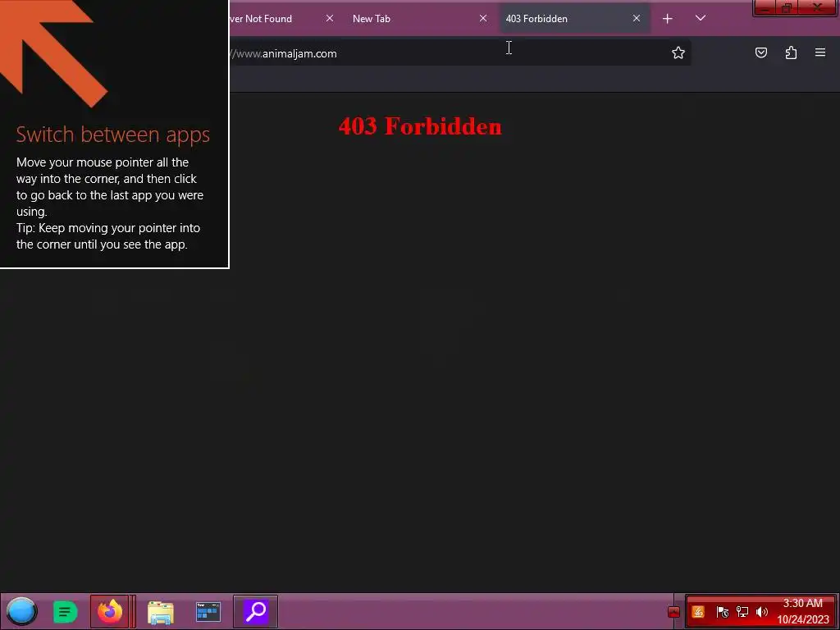Viewport: 840px width, 630px height.
Task: Show hidden tray icons red arrow
Action: [674, 612]
